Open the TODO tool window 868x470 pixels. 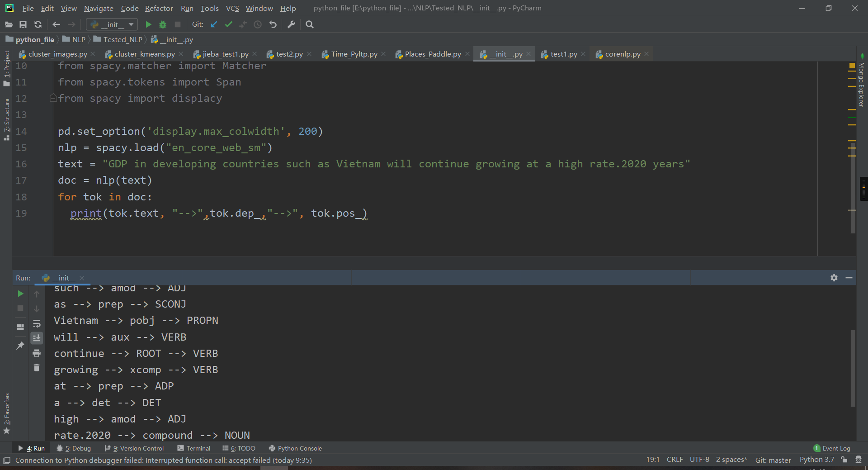(239, 448)
